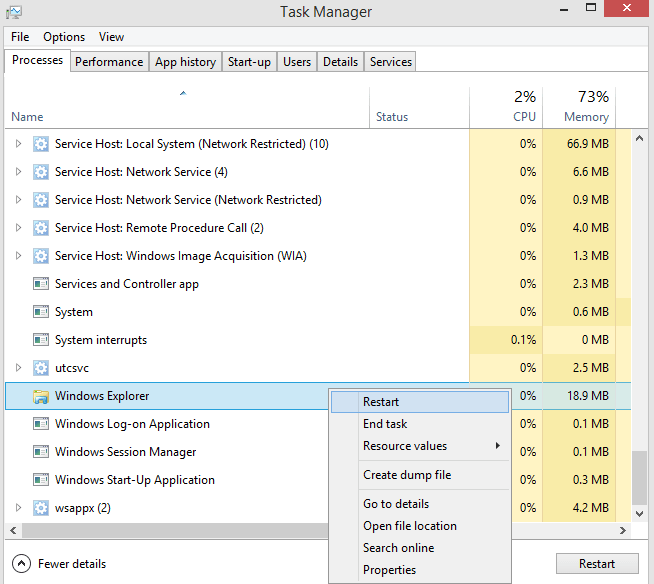Click the horizontal scrollbar right arrow
The image size is (654, 584).
(x=623, y=530)
